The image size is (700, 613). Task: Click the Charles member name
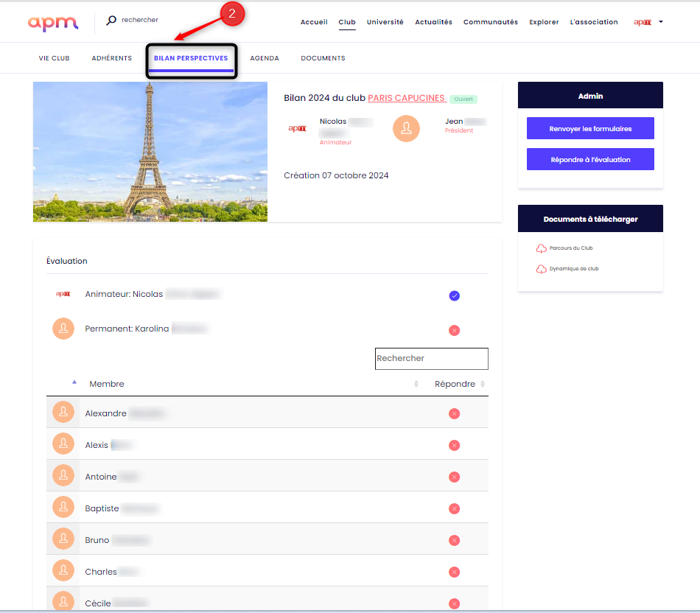(x=101, y=572)
